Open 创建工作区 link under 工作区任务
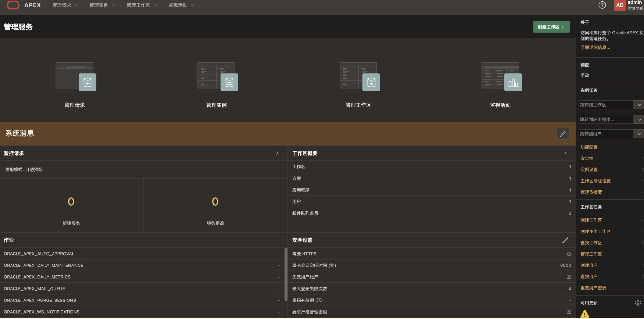This screenshot has height=319, width=644. point(591,220)
